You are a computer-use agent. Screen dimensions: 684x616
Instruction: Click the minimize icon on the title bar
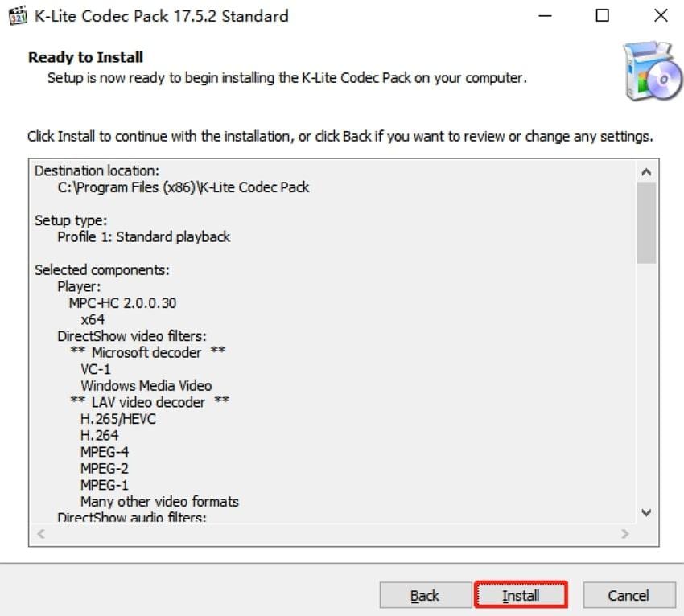point(544,15)
